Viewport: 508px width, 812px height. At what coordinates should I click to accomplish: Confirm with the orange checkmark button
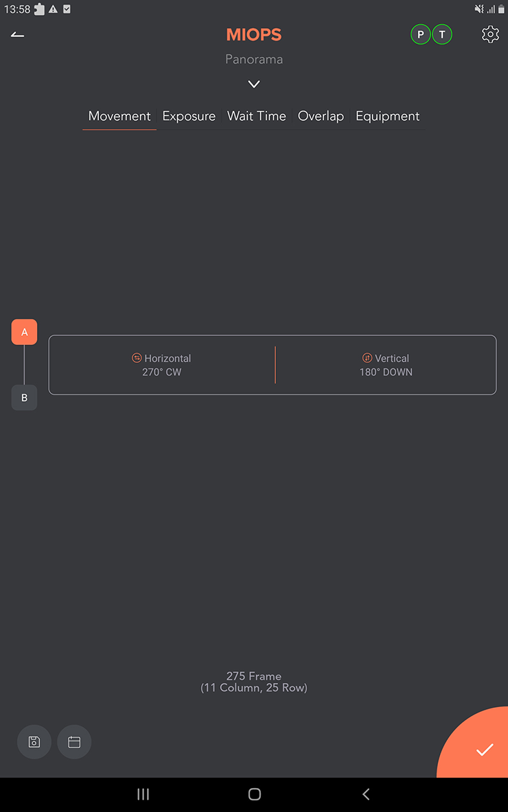pyautogui.click(x=478, y=745)
